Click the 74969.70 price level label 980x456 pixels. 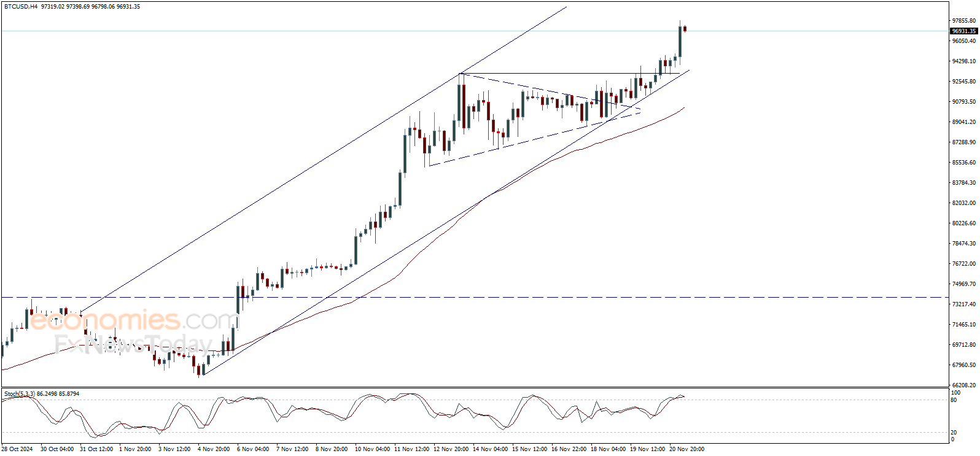click(964, 284)
